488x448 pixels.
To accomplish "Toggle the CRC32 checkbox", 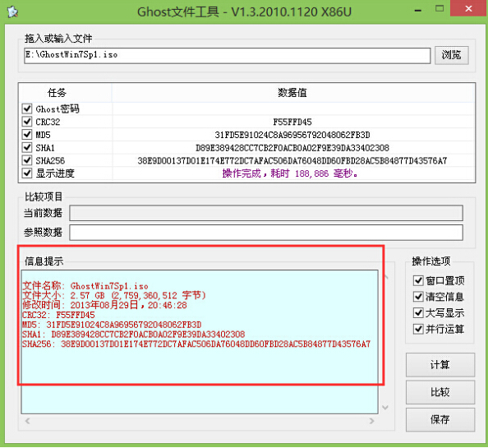I will pyautogui.click(x=27, y=122).
